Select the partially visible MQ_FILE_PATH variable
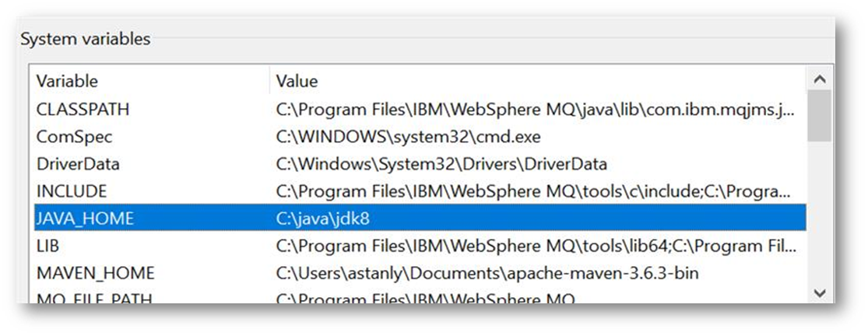This screenshot has width=868, height=336. (93, 298)
